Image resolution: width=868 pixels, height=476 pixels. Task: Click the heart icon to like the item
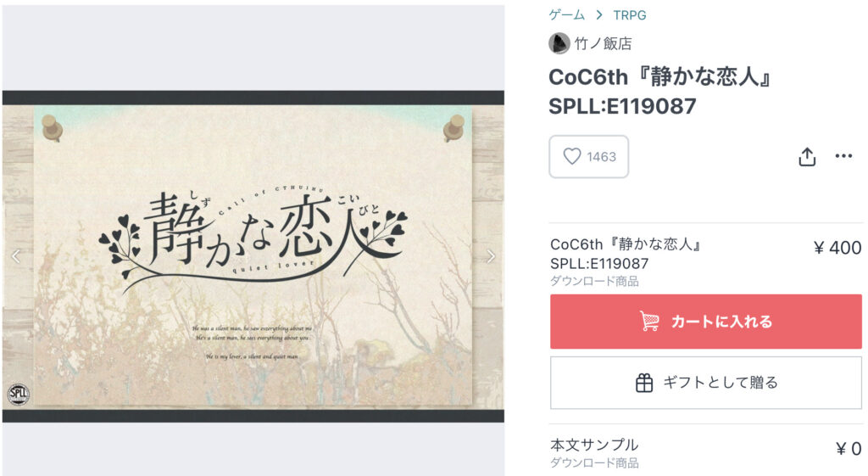(572, 157)
